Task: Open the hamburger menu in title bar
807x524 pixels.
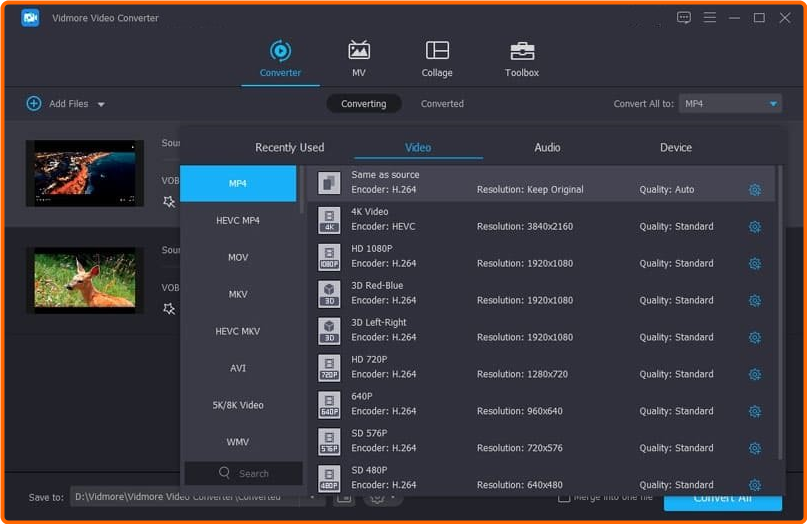Action: pyautogui.click(x=710, y=18)
